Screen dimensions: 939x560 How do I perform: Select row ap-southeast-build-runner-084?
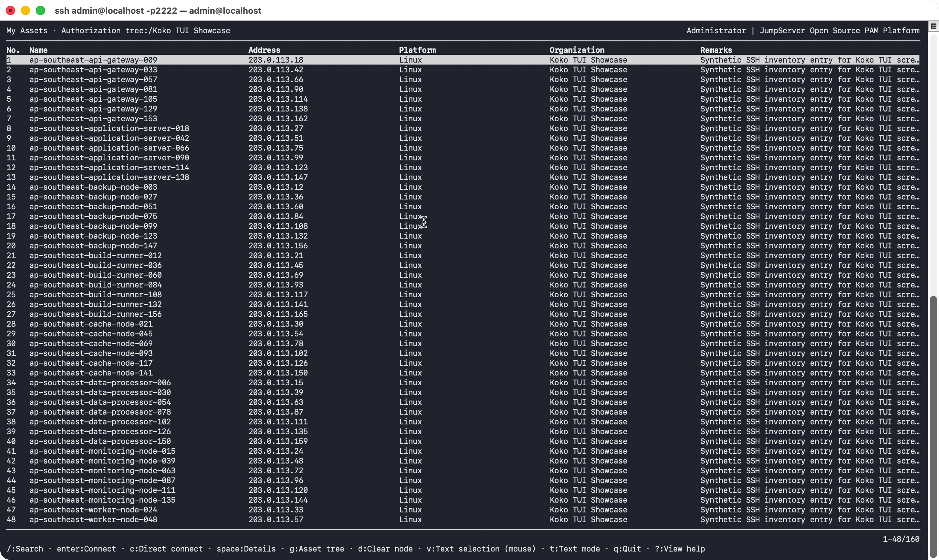point(463,285)
